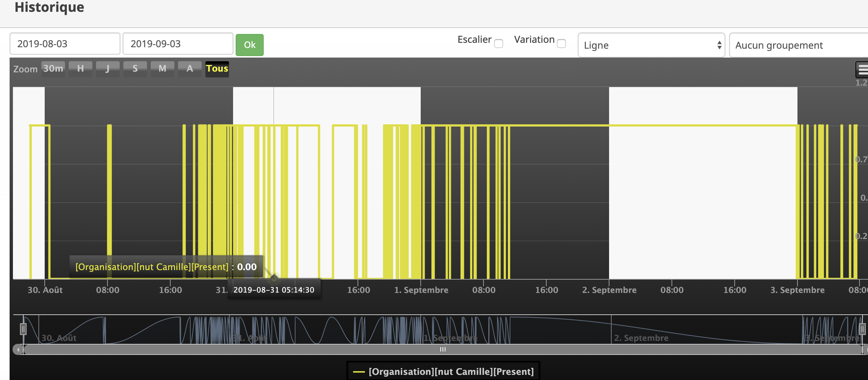Set zoom to H (hour)
Screen dimensions: 868x380
[x=81, y=69]
